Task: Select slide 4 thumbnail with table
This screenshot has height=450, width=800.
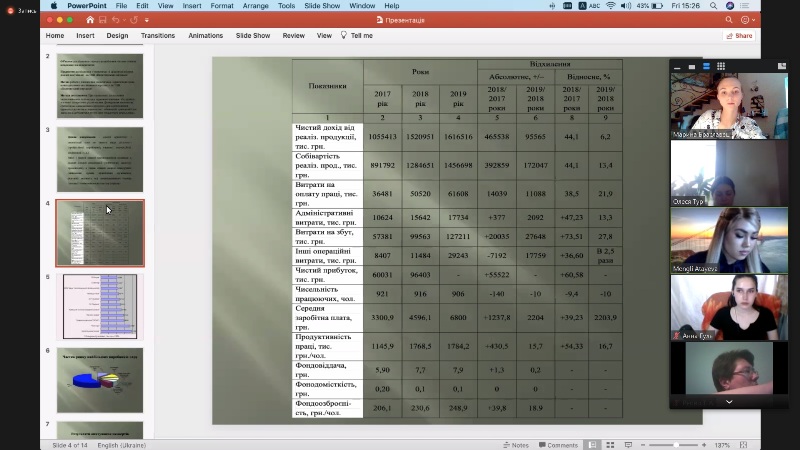Action: 100,233
